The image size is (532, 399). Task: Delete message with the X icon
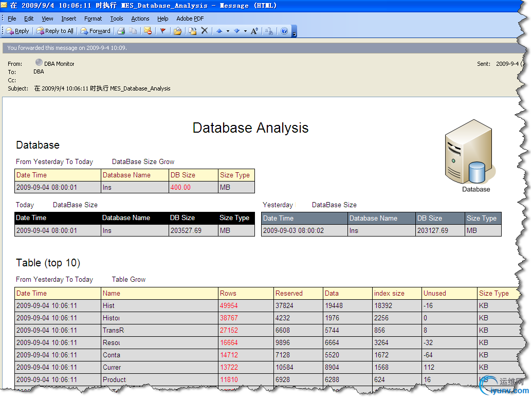[x=205, y=31]
